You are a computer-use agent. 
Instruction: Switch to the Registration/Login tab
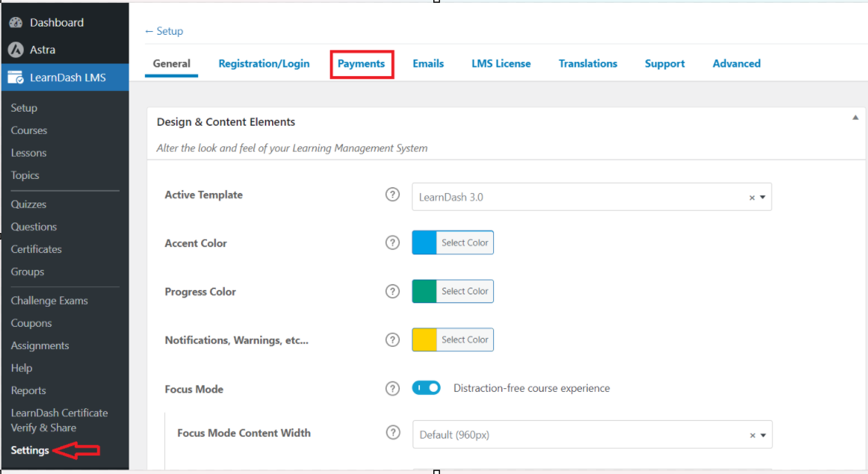264,64
